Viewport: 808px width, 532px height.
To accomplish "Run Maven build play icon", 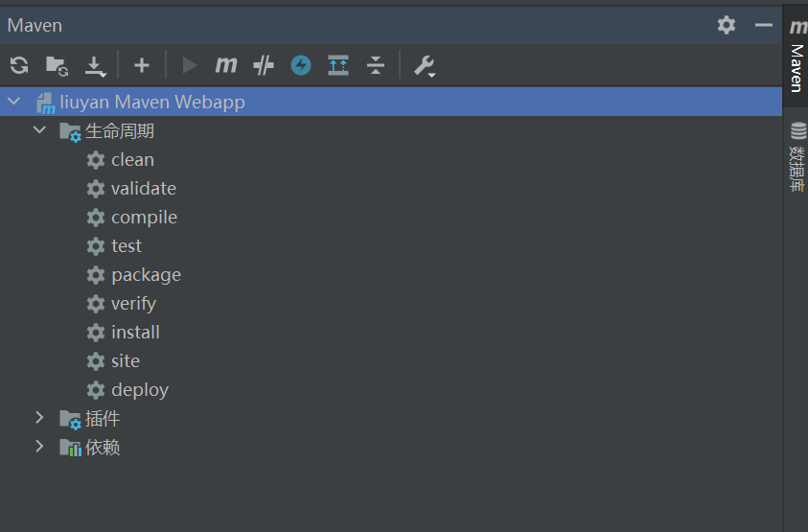I will tap(190, 65).
